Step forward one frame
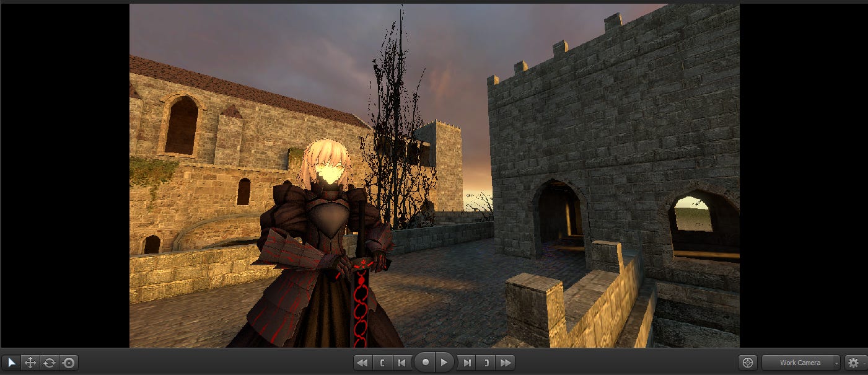 [x=467, y=363]
